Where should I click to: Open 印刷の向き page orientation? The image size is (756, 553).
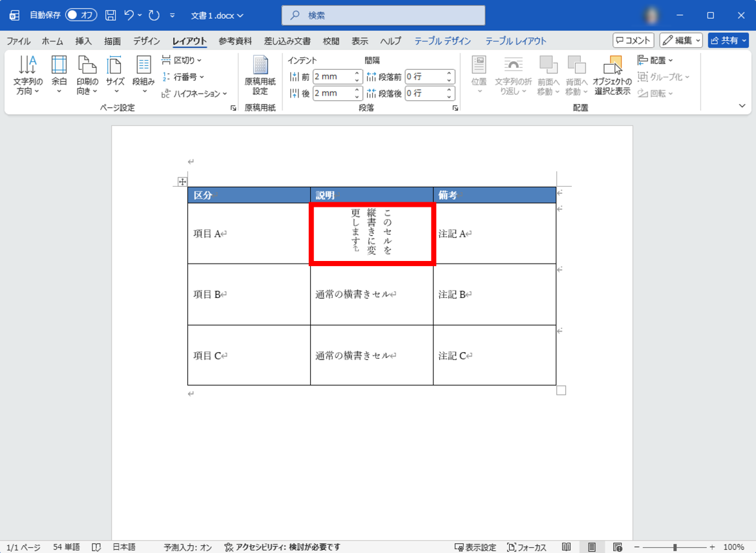tap(87, 75)
